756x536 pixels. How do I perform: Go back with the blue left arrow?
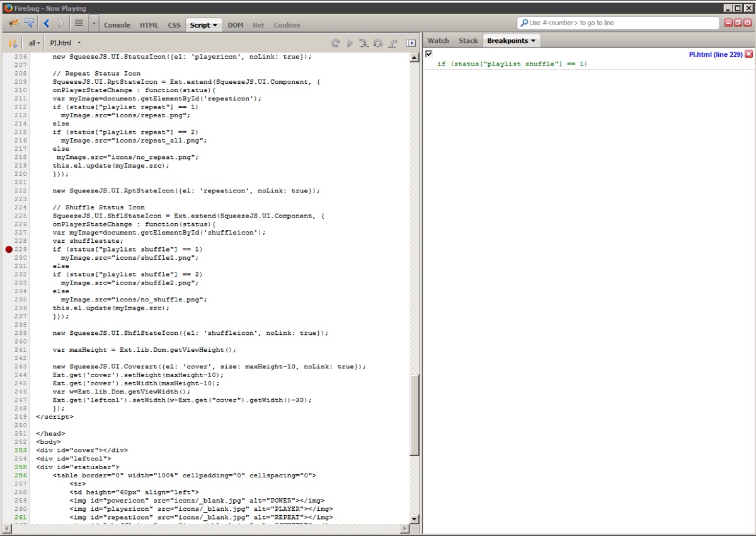pyautogui.click(x=46, y=23)
